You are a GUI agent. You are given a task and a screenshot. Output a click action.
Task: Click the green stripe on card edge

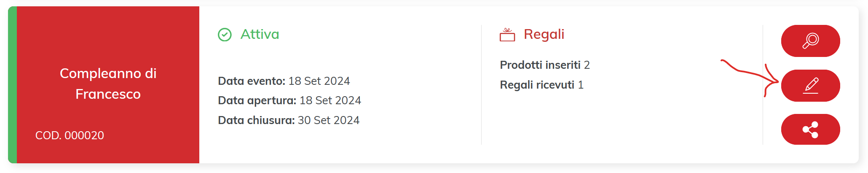(x=12, y=85)
